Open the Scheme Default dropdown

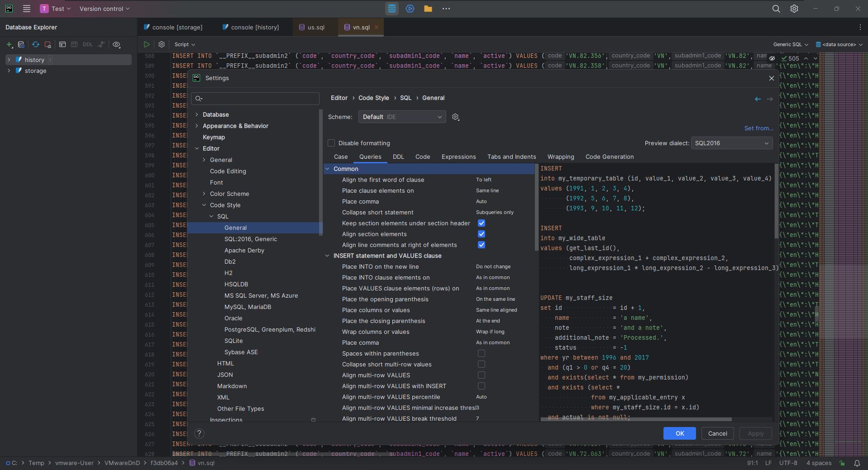point(402,117)
